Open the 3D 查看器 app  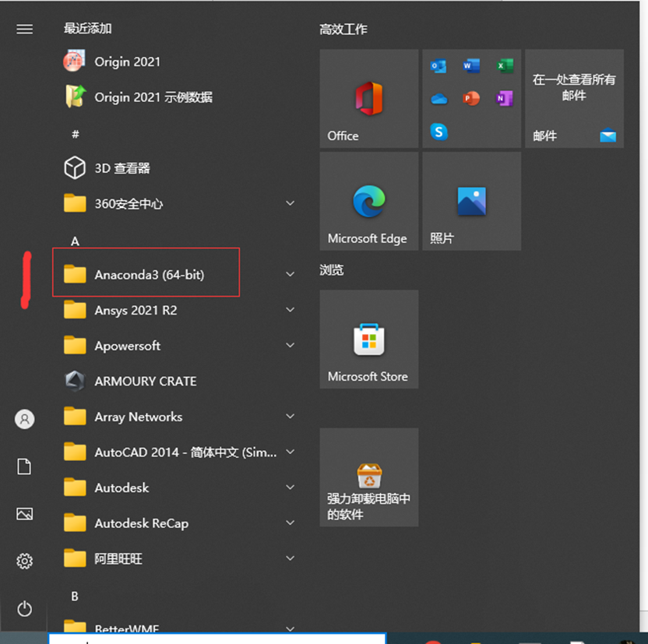point(107,168)
